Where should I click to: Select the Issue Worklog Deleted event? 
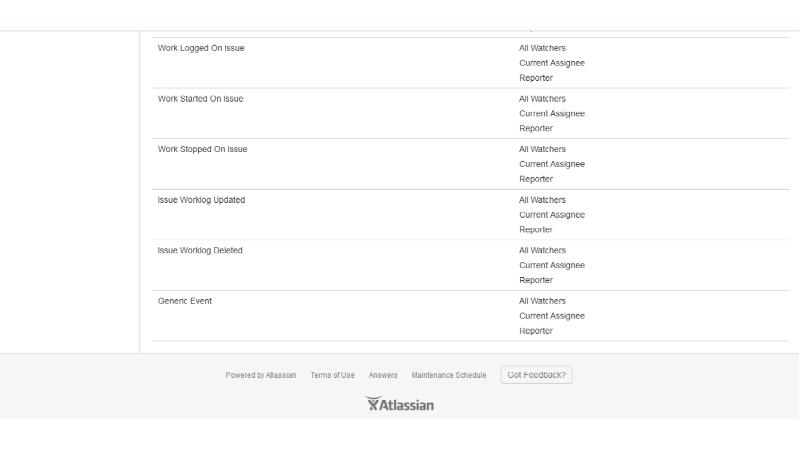point(200,250)
